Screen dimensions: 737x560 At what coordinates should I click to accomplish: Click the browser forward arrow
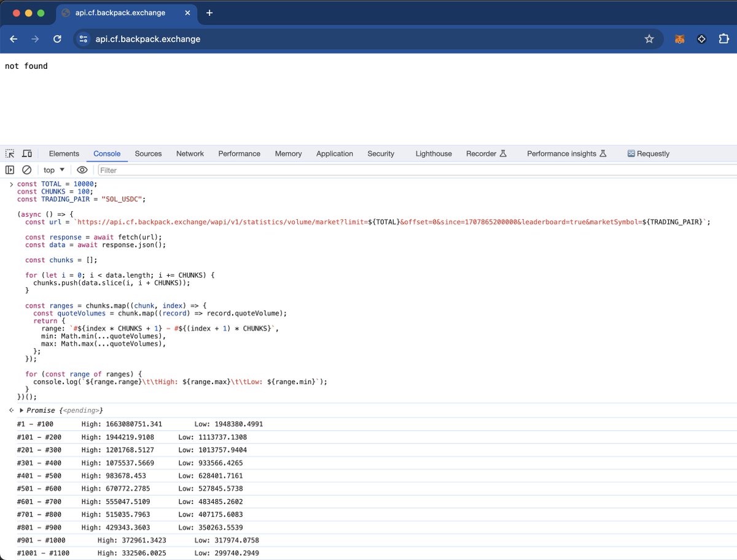point(35,39)
